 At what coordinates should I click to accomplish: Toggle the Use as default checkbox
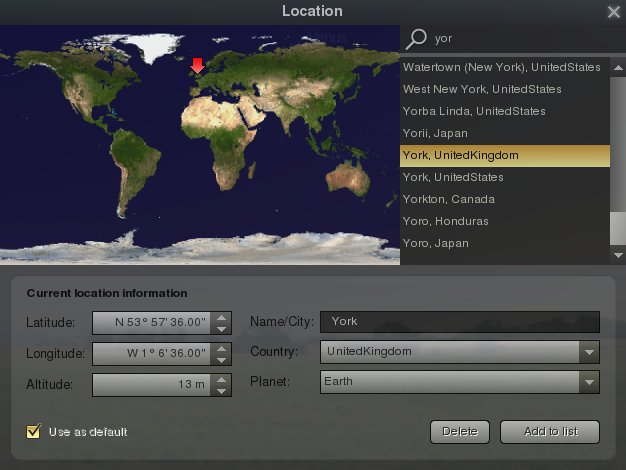pos(34,432)
